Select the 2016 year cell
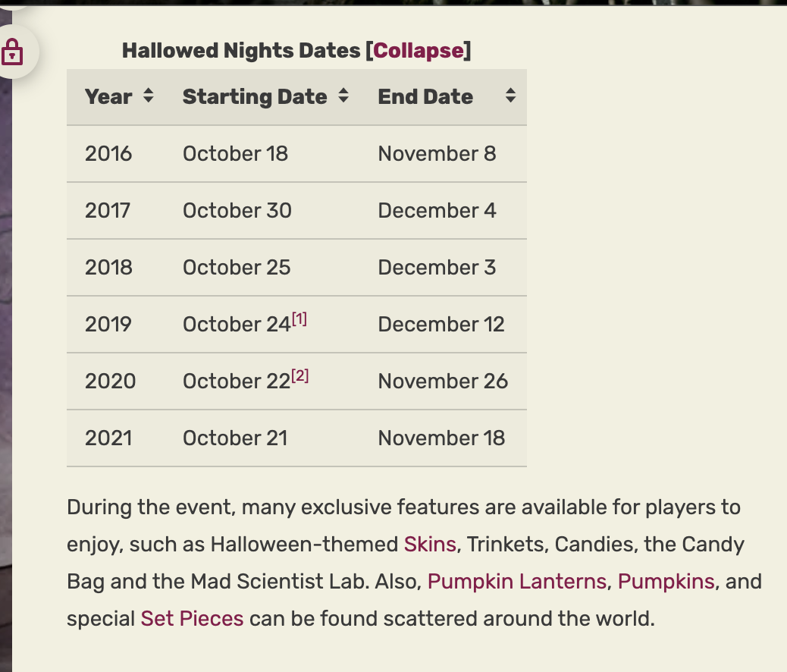This screenshot has height=672, width=787. click(108, 153)
